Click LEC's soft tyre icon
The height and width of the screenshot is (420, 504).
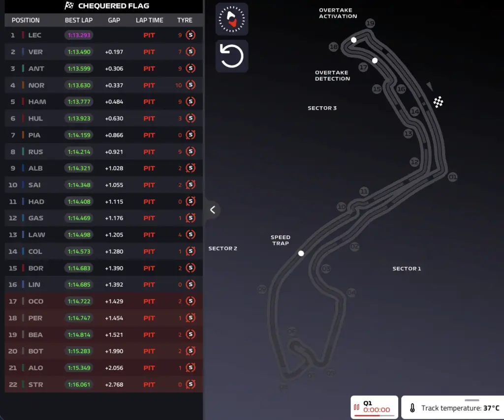(190, 35)
